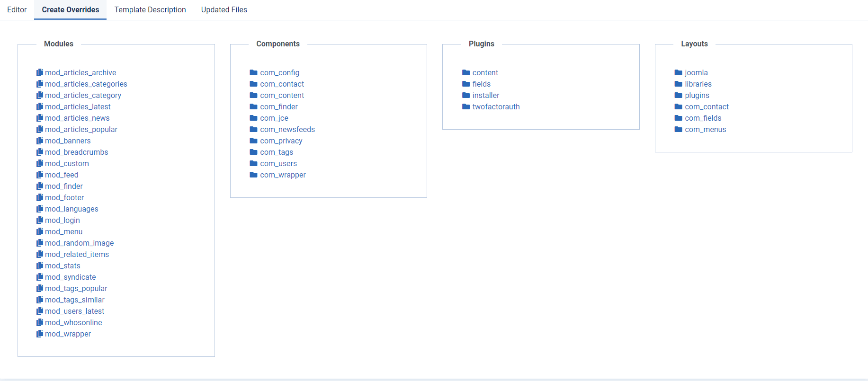Click the file icon beside mod_articles_categories
The width and height of the screenshot is (868, 381).
[40, 84]
